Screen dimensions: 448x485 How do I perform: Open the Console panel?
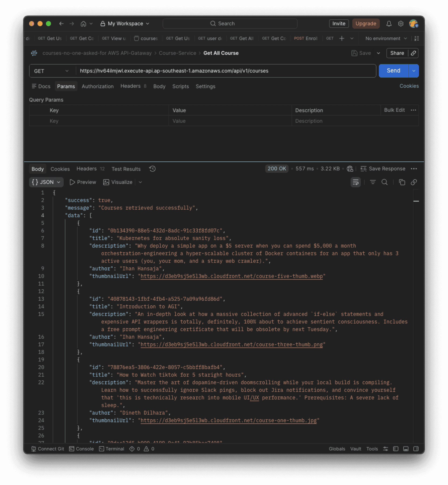[81, 449]
